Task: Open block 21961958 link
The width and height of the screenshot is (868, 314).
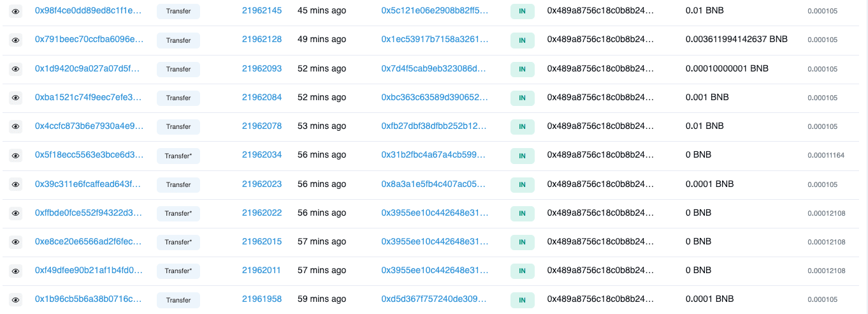Action: tap(262, 299)
